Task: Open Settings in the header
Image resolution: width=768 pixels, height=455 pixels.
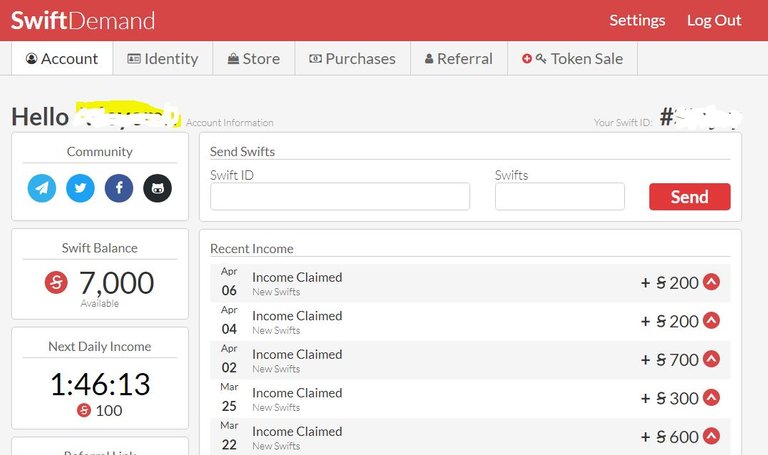Action: (637, 20)
